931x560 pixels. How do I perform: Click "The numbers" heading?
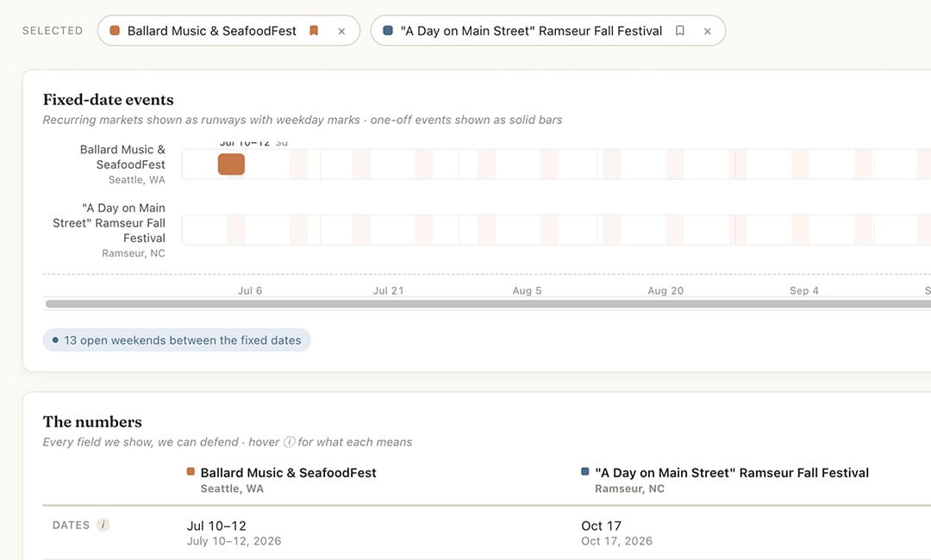point(92,422)
